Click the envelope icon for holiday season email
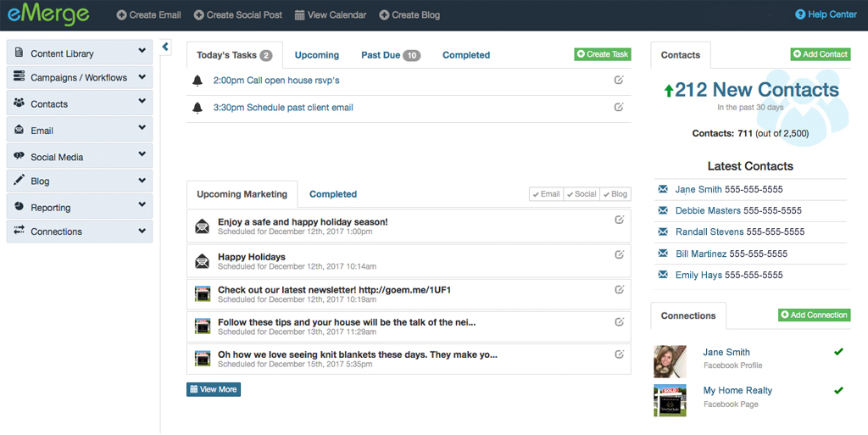868x435 pixels. [x=203, y=226]
